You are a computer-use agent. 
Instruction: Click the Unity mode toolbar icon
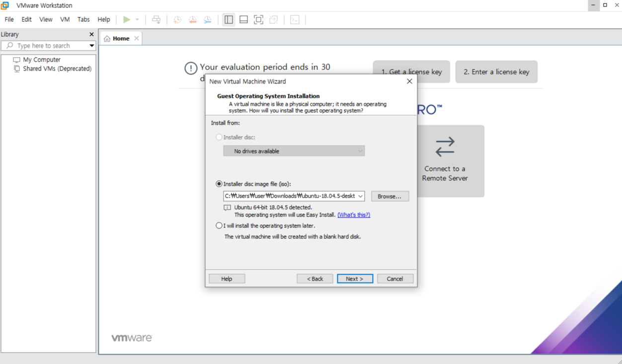pyautogui.click(x=273, y=19)
